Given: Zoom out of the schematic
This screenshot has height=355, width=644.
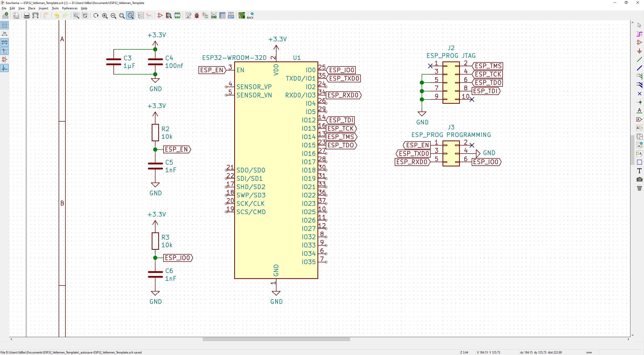Looking at the screenshot, I should [x=113, y=16].
